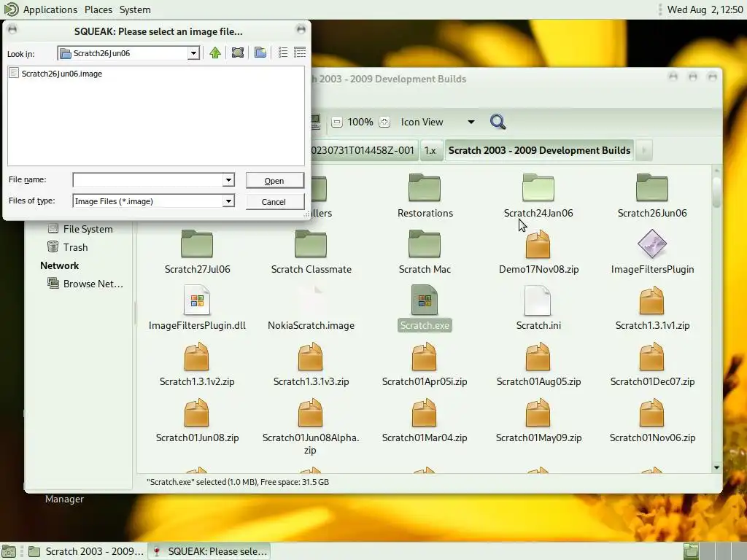Expand Files of type dropdown
The height and width of the screenshot is (560, 747).
coord(228,201)
